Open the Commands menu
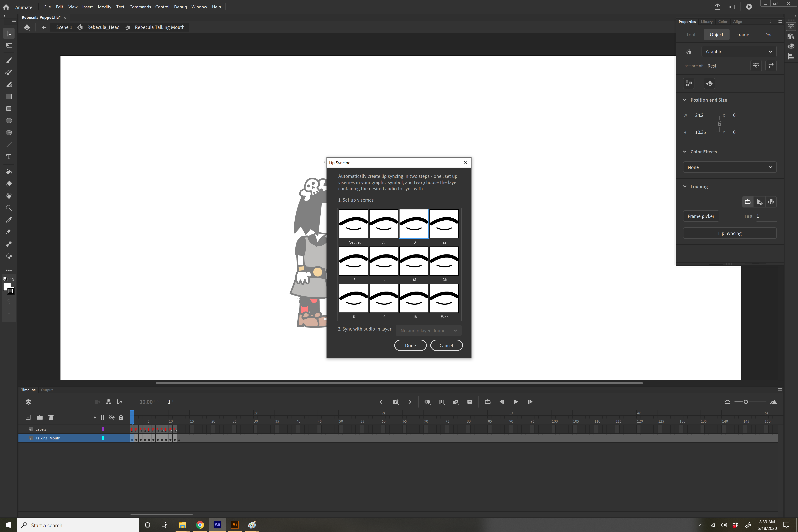The height and width of the screenshot is (532, 798). coord(140,7)
